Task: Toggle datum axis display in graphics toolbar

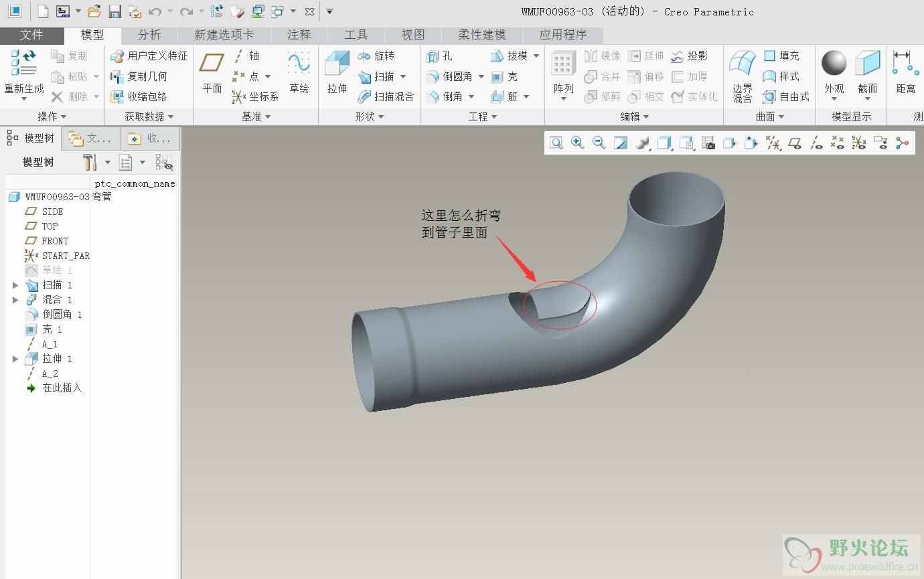Action: click(x=816, y=143)
